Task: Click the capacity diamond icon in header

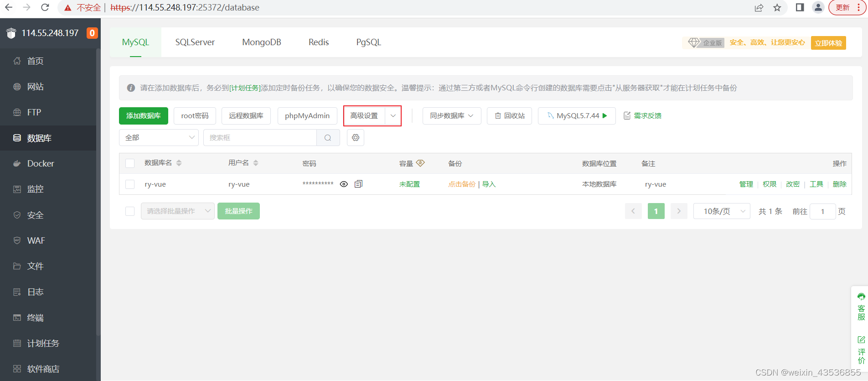Action: (x=420, y=163)
